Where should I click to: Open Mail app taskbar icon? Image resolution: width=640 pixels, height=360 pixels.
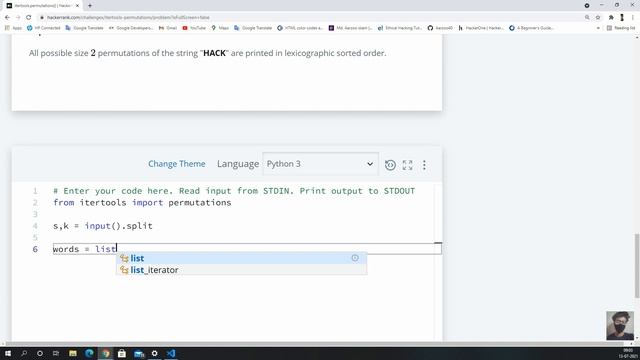coord(139,353)
